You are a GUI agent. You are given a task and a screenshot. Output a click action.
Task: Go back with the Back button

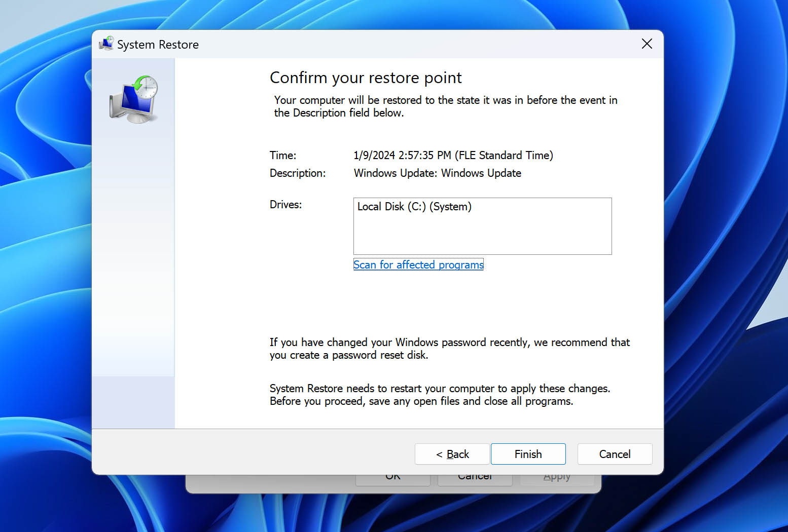pos(452,454)
